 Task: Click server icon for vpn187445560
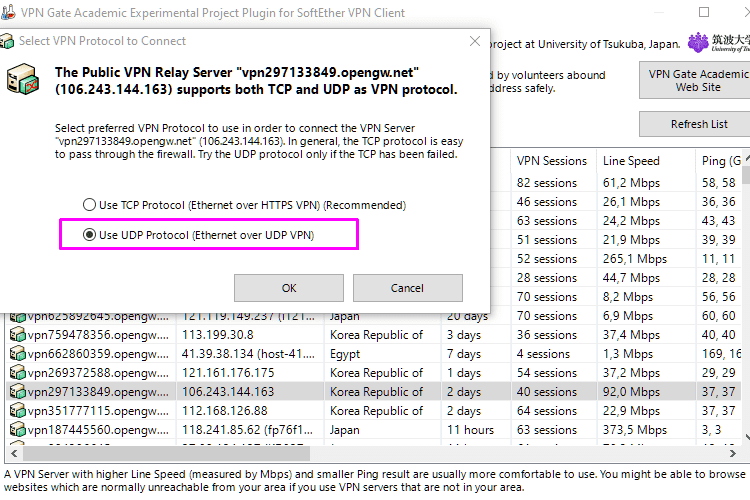click(18, 430)
